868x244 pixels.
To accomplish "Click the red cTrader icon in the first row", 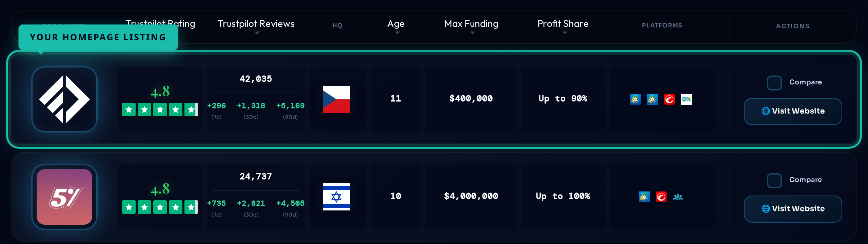I will pos(669,99).
